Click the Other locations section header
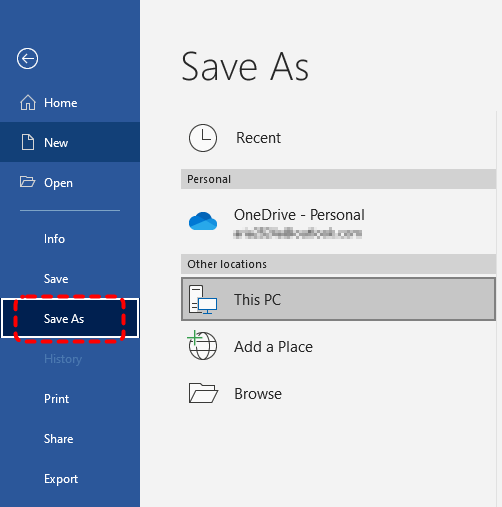The image size is (502, 507). [338, 264]
